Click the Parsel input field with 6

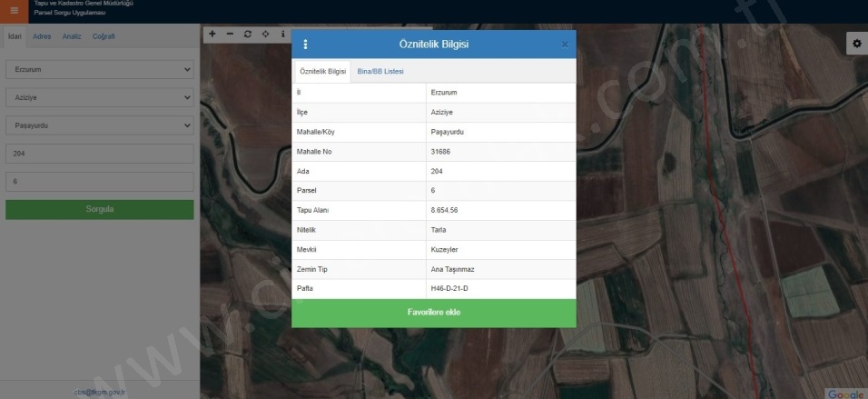(100, 182)
